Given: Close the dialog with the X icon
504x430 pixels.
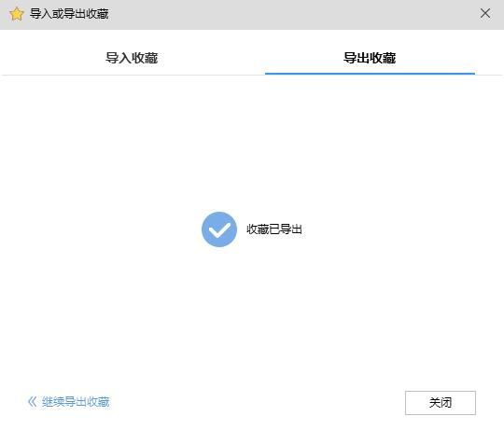Looking at the screenshot, I should (x=485, y=13).
